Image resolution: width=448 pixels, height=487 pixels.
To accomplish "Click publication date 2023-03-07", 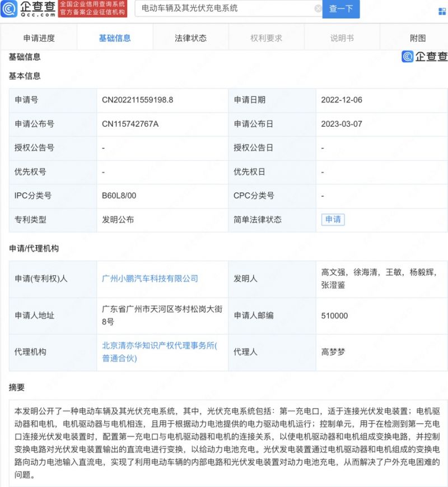I will click(342, 124).
